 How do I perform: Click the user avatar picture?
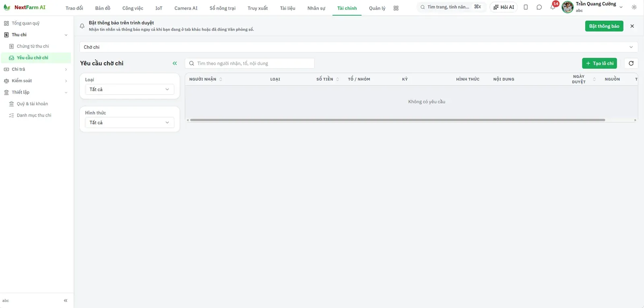[568, 7]
